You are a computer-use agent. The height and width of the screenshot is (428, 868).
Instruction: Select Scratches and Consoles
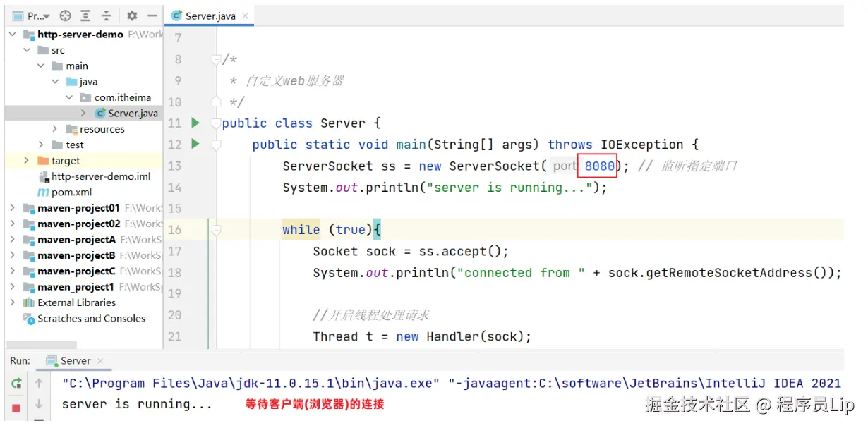pos(91,318)
